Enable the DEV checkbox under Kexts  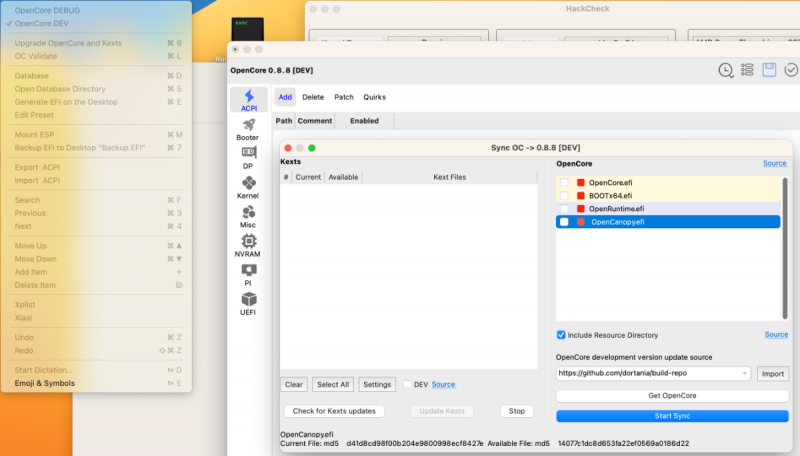[408, 385]
